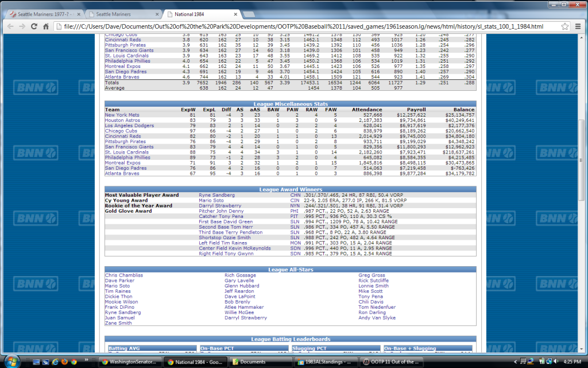
Task: Click Catcher Tony Pena Gold Glove link
Action: tap(220, 216)
